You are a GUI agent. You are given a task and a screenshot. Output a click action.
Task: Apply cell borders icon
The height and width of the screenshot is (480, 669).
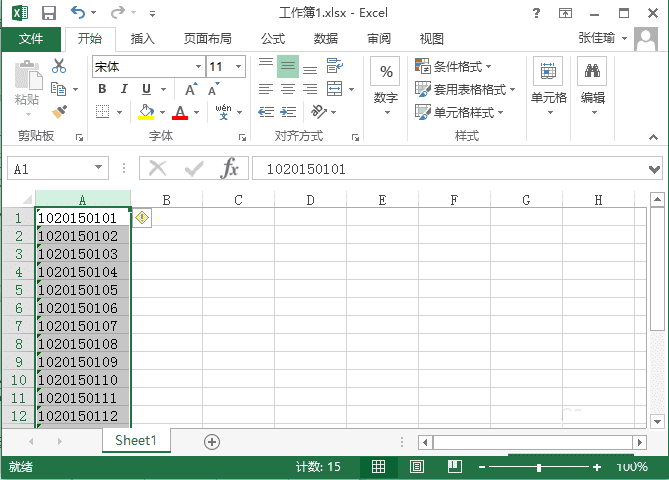pos(102,112)
